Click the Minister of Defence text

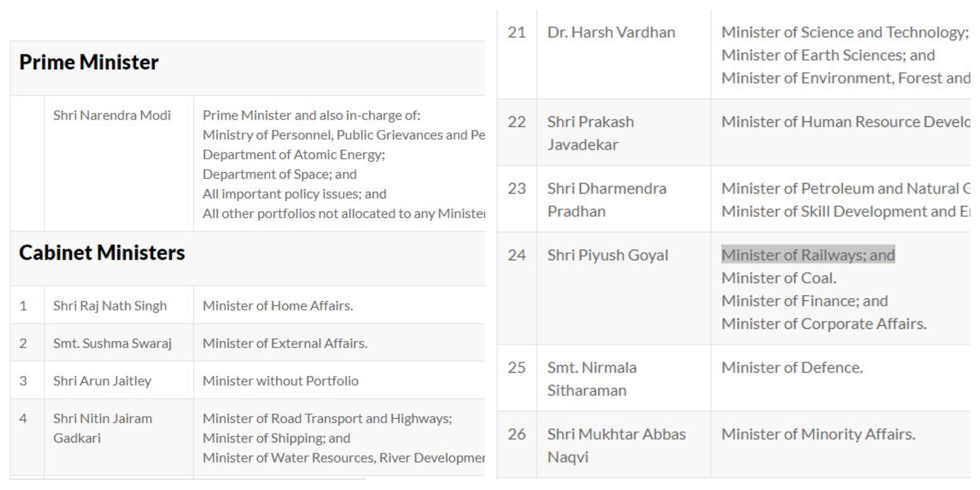tap(792, 367)
